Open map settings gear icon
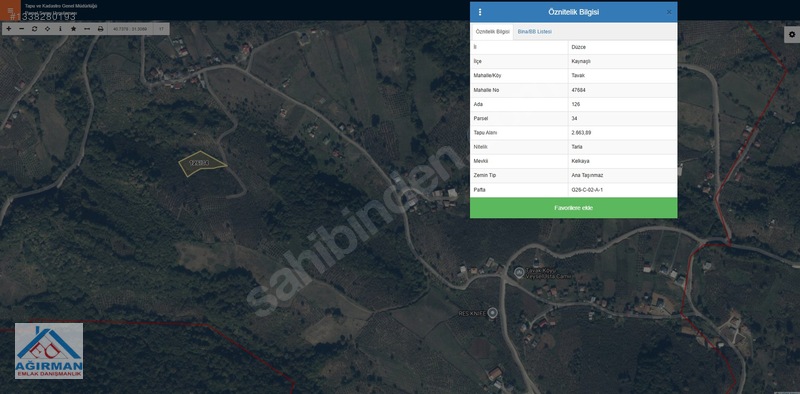 (792, 35)
